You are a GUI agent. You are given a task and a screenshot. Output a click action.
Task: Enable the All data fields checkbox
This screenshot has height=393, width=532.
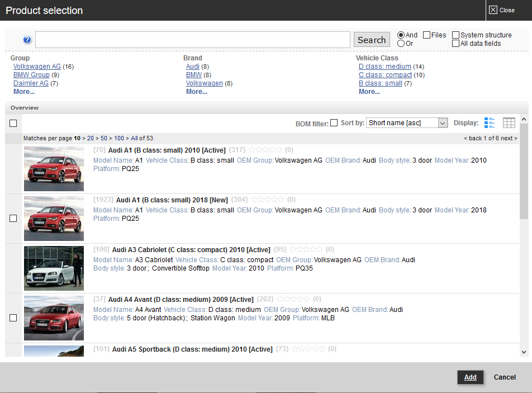coord(455,44)
